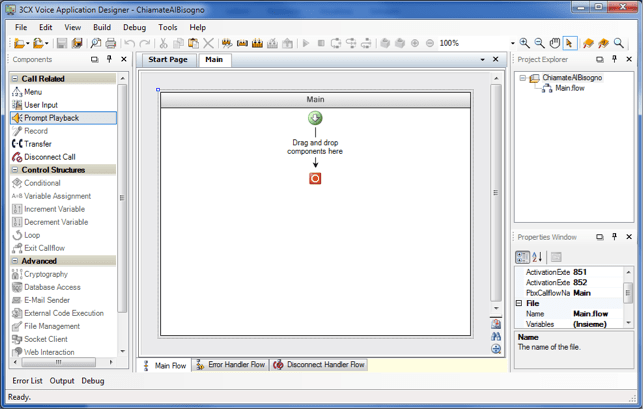The height and width of the screenshot is (409, 643).
Task: Click the Save toolbar icon
Action: tap(62, 43)
